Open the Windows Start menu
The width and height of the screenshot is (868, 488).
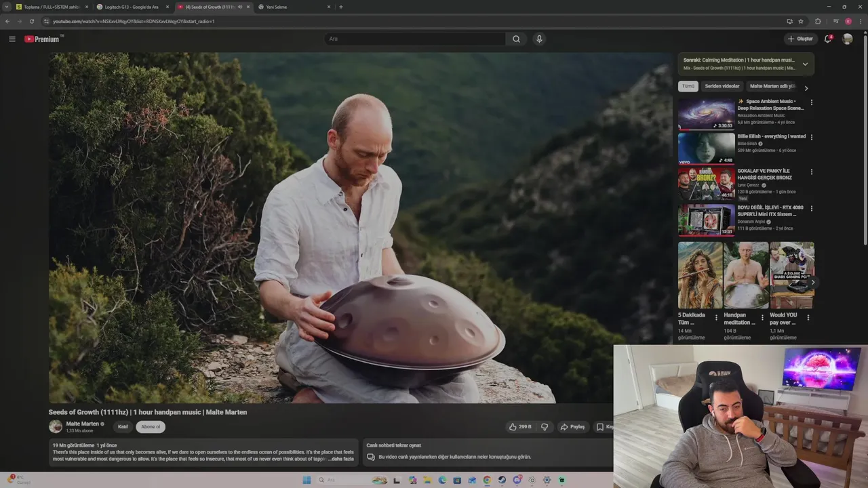(307, 480)
